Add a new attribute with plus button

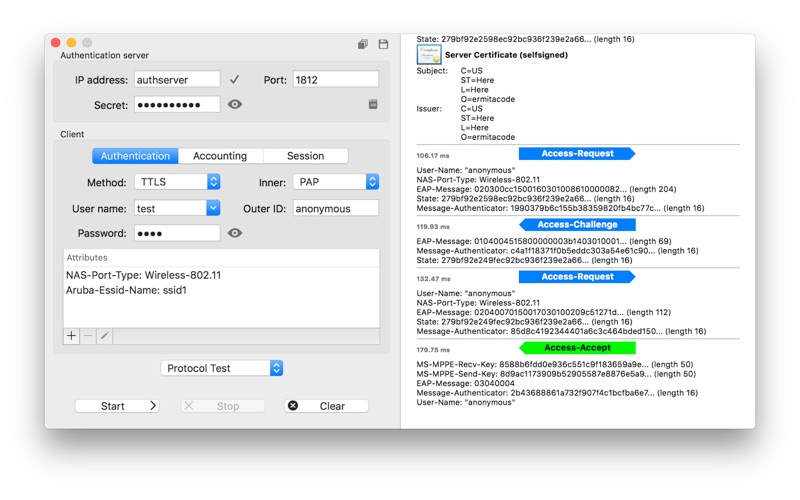[x=71, y=337]
